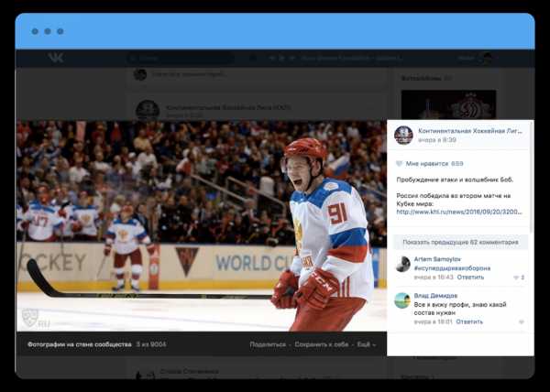Viewport: 550px width, 392px height.
Task: Click the 3 из 9004 photo counter
Action: [x=151, y=344]
